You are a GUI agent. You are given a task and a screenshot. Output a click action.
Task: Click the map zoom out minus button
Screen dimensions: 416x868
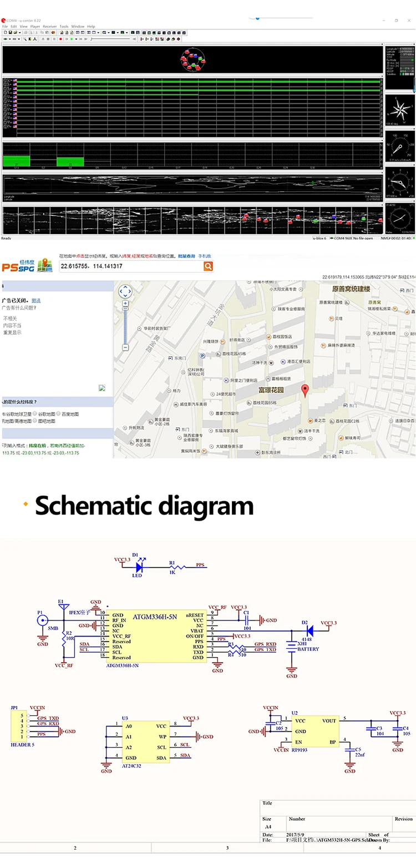pos(125,347)
